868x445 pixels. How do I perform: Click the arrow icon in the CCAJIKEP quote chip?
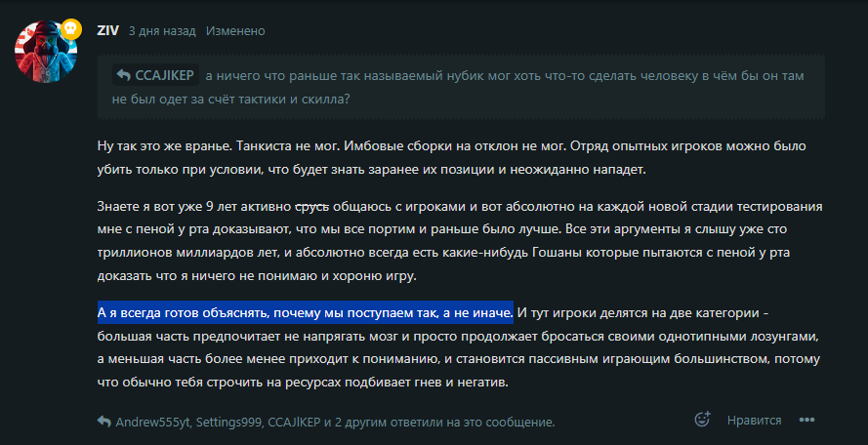[x=123, y=75]
